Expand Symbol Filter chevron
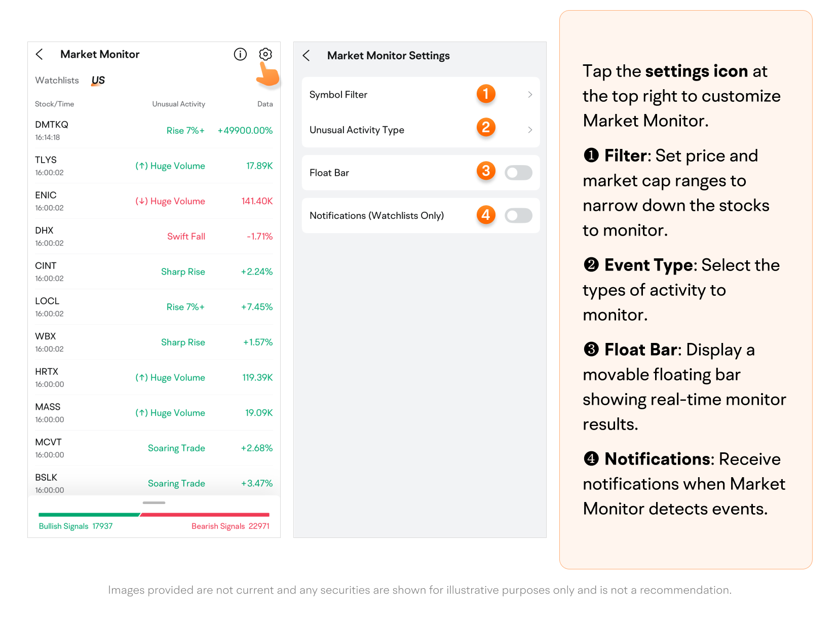 530,95
